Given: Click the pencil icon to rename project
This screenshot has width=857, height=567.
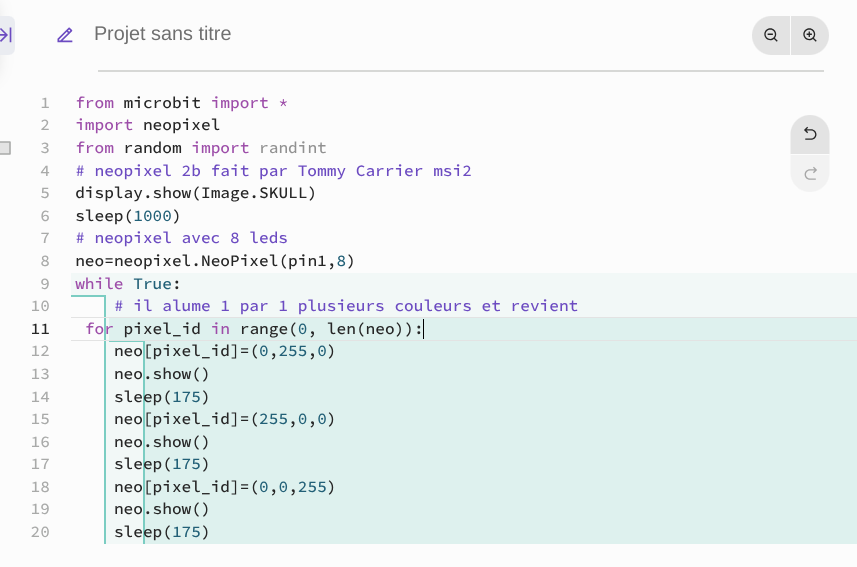Looking at the screenshot, I should pos(65,36).
